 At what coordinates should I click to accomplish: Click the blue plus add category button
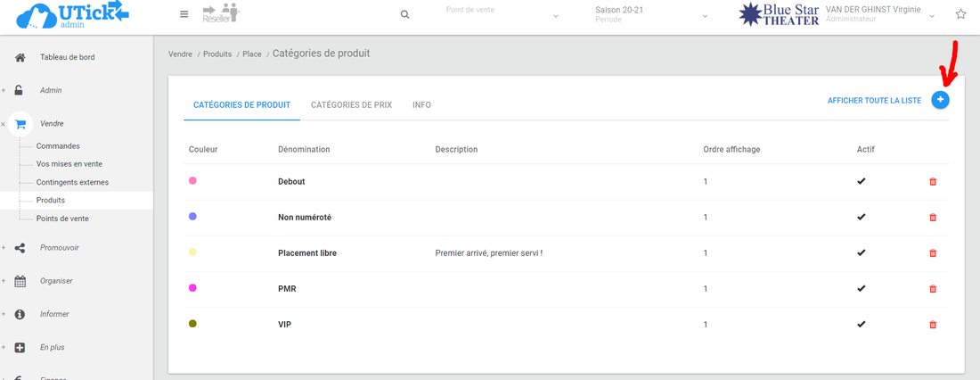click(940, 100)
